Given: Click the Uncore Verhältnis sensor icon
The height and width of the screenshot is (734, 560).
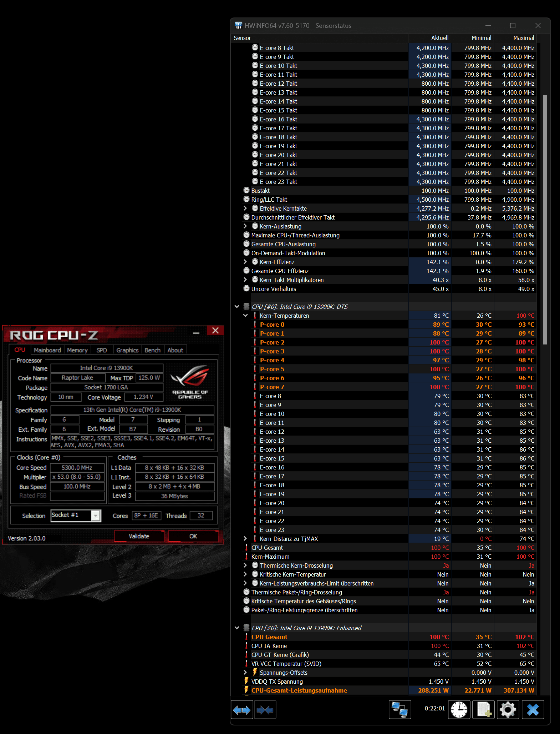Looking at the screenshot, I should pos(246,288).
